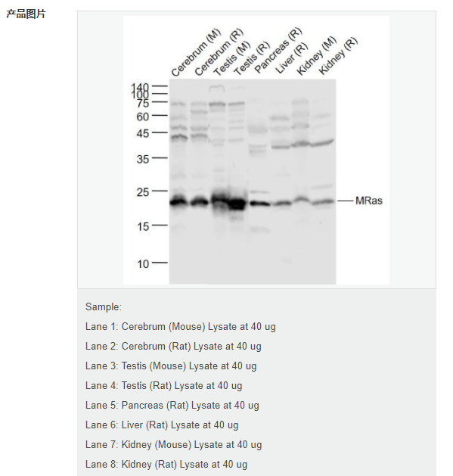Select the Cerebrum (M) lane label
The image size is (453, 476).
click(196, 53)
